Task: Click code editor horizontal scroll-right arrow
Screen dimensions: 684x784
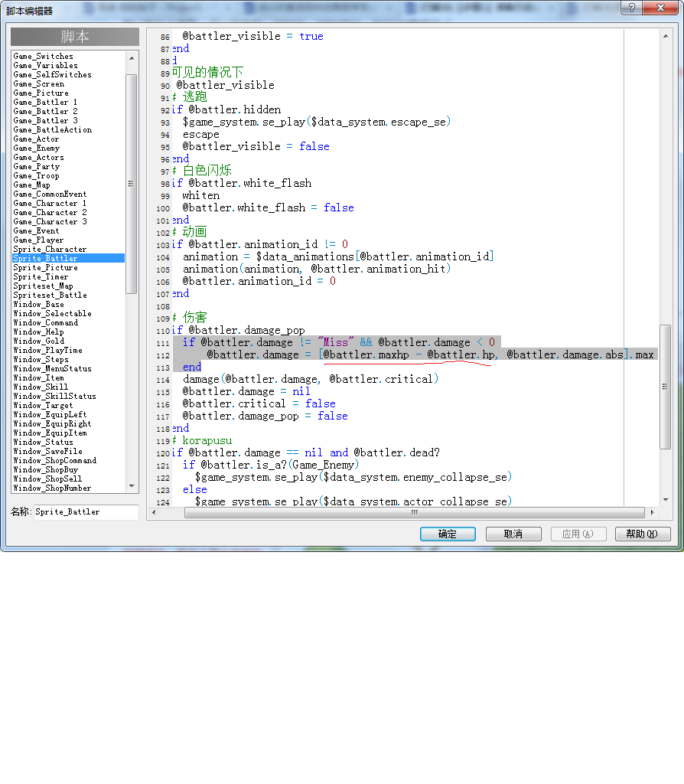Action: point(652,512)
